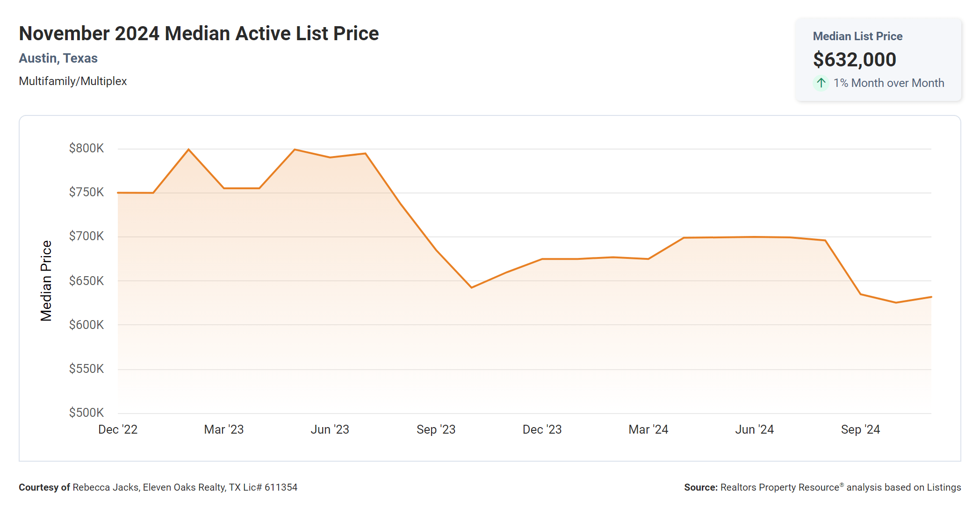Click the "Median List Price" card heading
The width and height of the screenshot is (980, 514).
pyautogui.click(x=857, y=36)
